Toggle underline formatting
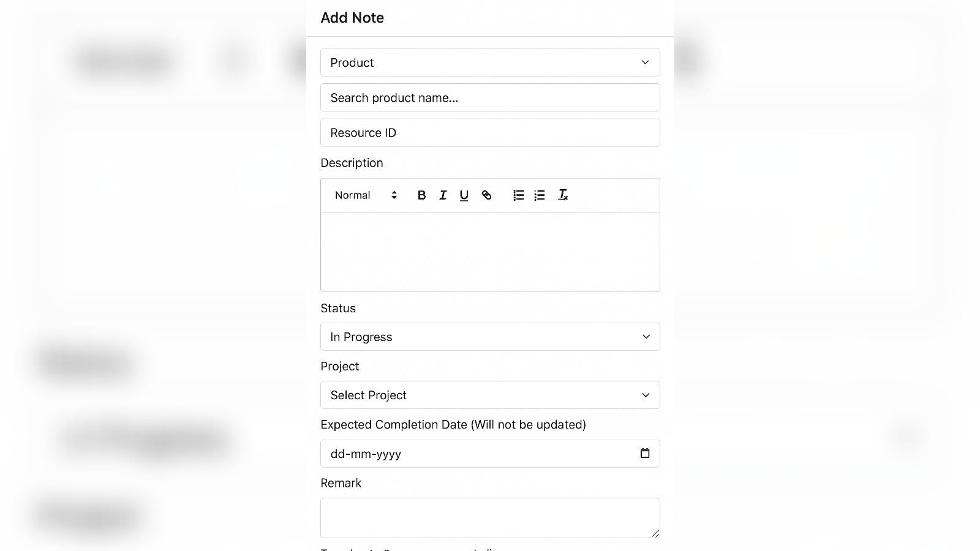 [464, 195]
